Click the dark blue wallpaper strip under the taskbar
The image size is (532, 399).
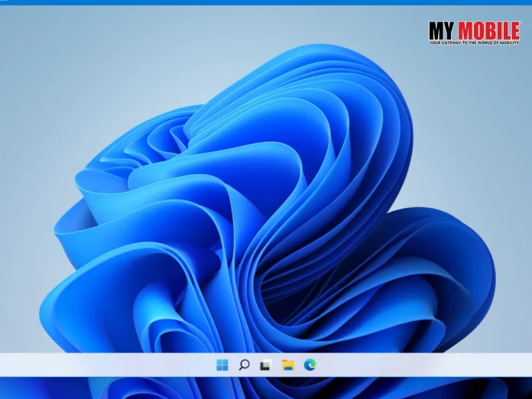click(266, 388)
